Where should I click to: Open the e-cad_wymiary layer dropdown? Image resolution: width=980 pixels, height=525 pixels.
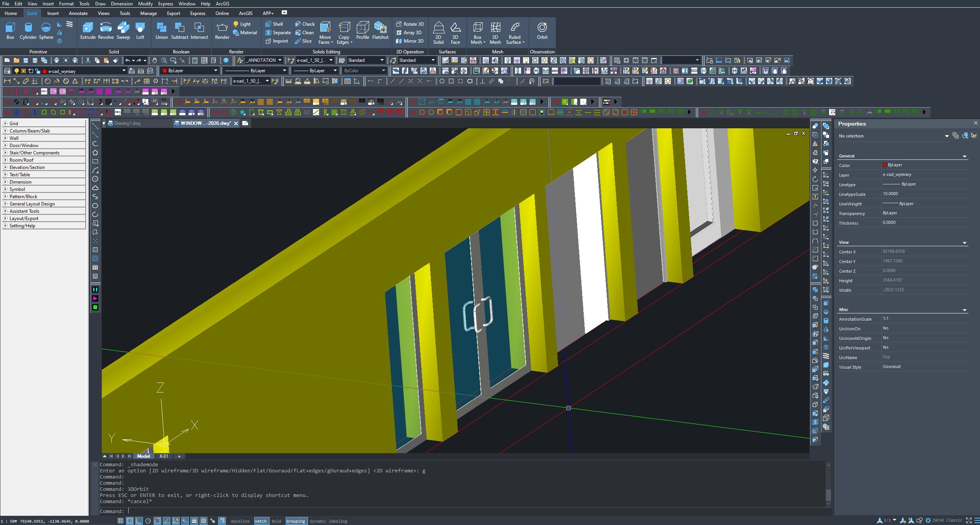tap(124, 71)
